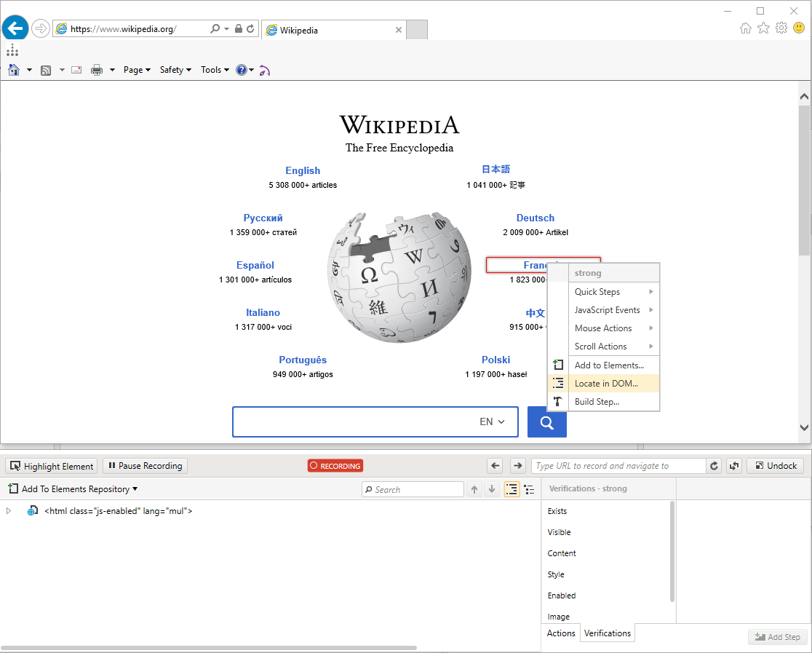Toggle Highlight Element mode
The width and height of the screenshot is (812, 653).
click(52, 466)
